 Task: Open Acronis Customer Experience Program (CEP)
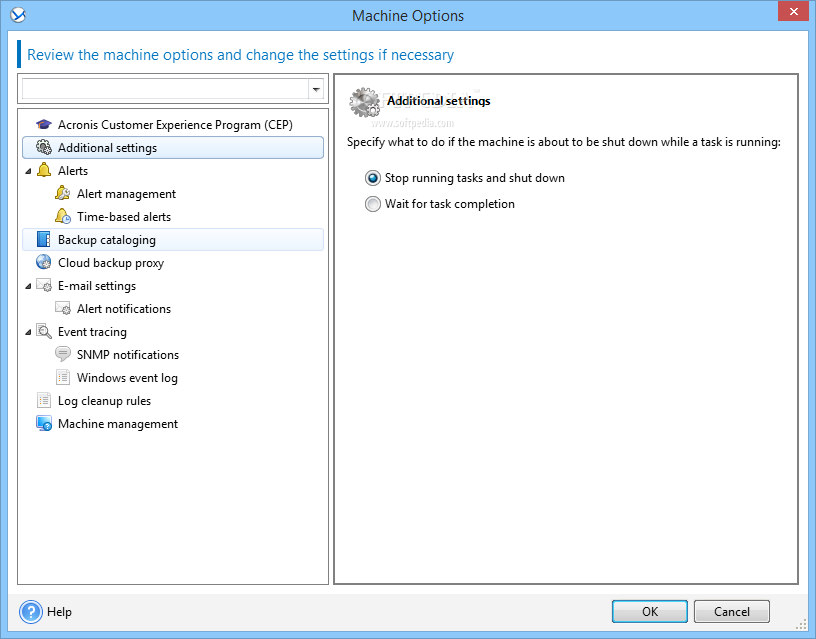tap(175, 125)
